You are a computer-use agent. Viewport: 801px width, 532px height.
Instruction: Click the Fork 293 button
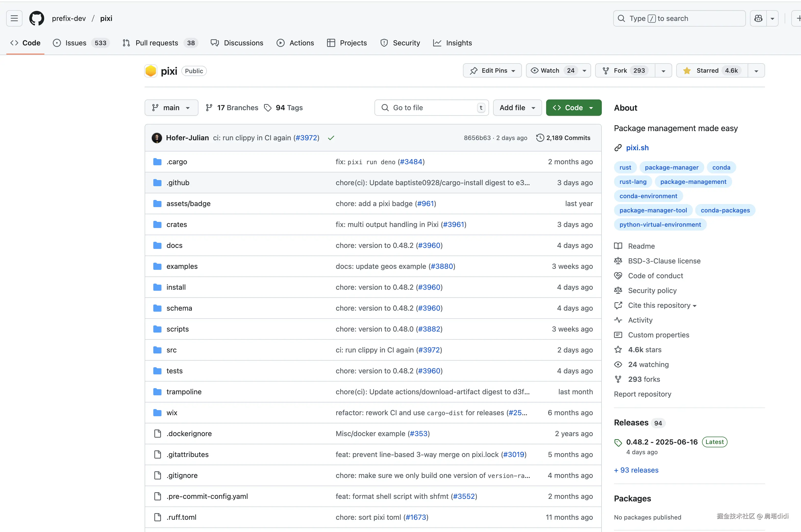coord(625,71)
